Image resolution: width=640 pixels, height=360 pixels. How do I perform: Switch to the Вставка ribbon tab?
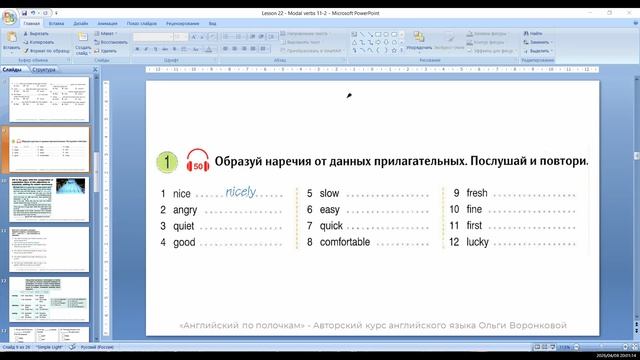[x=56, y=24]
